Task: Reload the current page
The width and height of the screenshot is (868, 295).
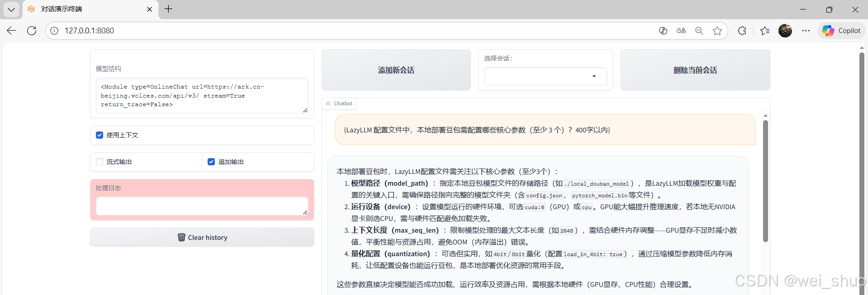Action: pos(32,31)
